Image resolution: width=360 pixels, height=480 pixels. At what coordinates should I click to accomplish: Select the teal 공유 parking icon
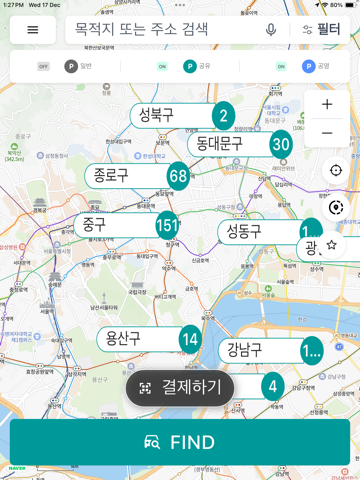(190, 66)
